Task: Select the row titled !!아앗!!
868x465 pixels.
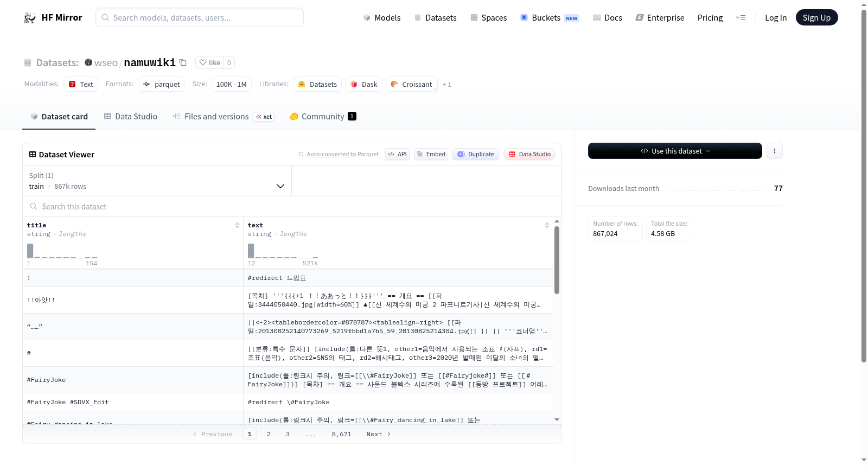Action: tap(288, 300)
